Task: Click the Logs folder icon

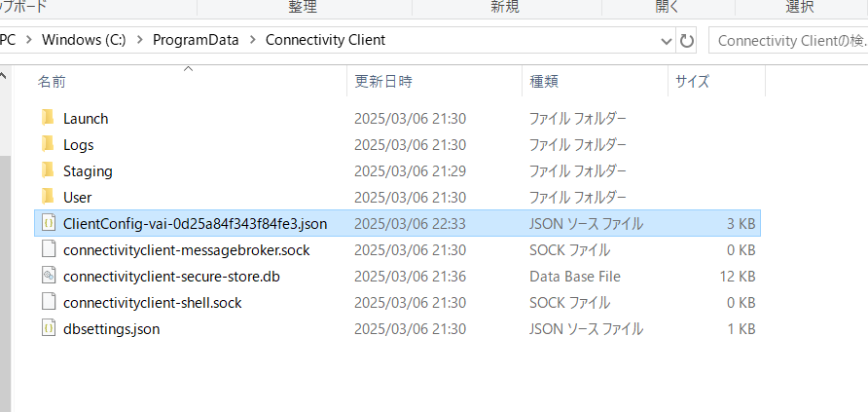Action: click(x=49, y=144)
